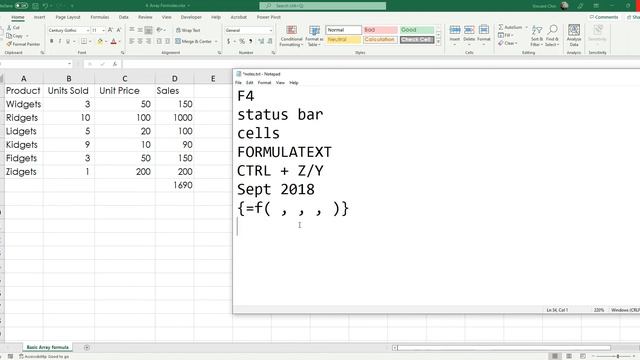Apply the Normal cell style
The image size is (640, 360).
pyautogui.click(x=343, y=30)
